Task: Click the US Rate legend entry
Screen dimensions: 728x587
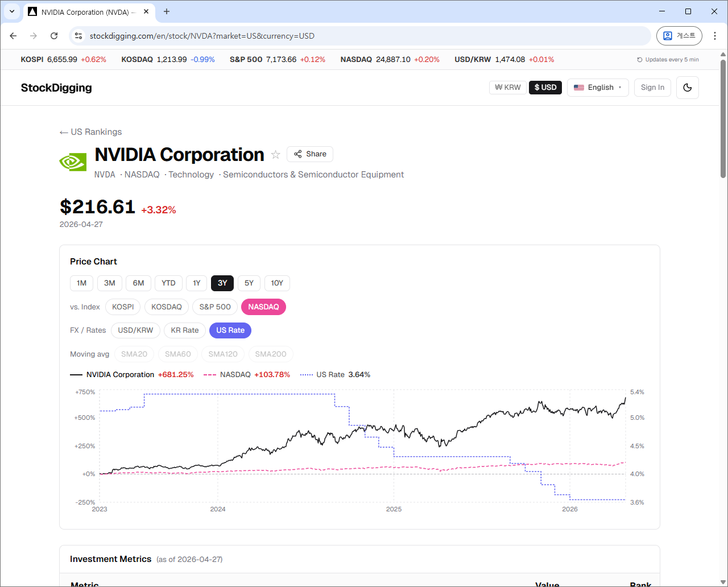Action: pyautogui.click(x=335, y=375)
